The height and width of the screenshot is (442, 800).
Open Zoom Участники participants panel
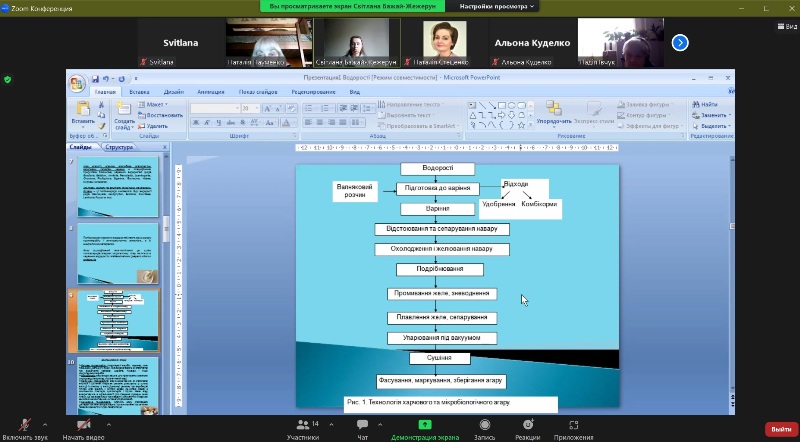tap(304, 429)
